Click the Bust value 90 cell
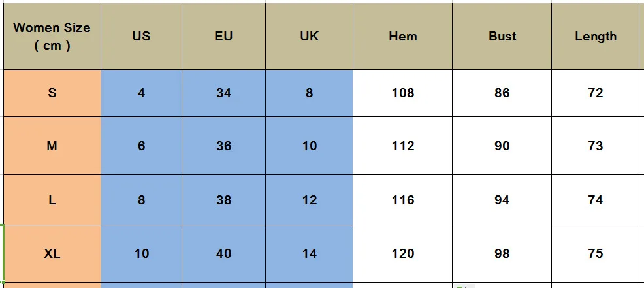 [502, 146]
